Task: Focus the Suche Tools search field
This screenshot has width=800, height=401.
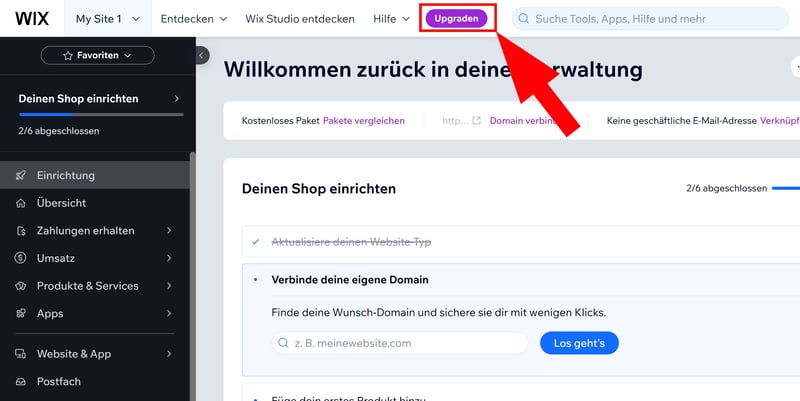Action: pos(651,19)
